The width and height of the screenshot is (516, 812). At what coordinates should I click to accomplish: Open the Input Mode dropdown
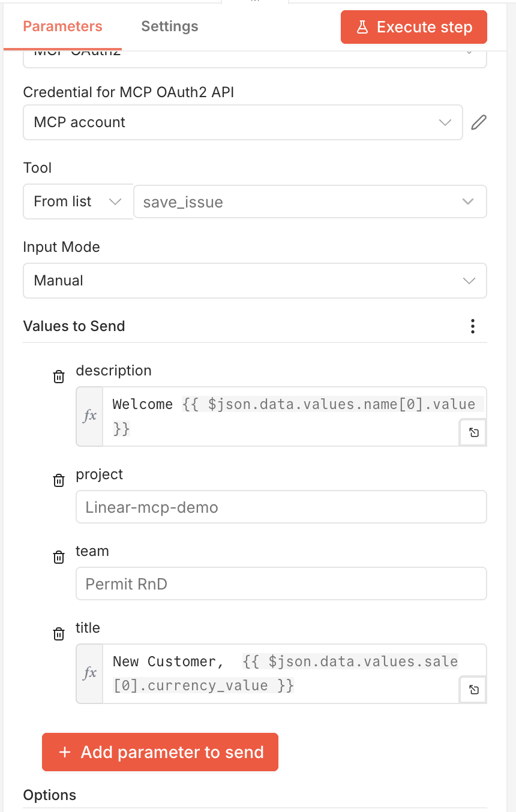coord(254,281)
